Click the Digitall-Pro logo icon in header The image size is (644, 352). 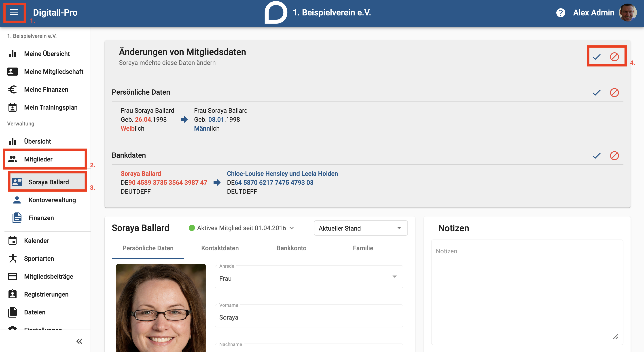(x=276, y=13)
